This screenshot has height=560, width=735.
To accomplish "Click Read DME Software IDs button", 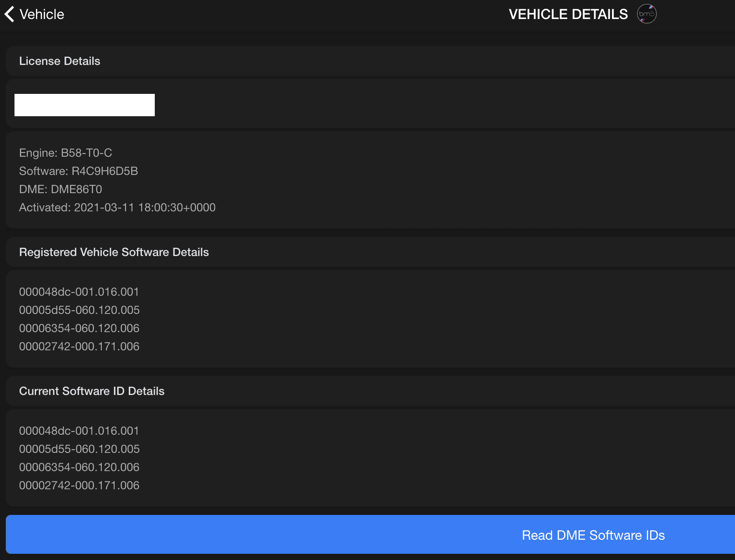I will coord(370,534).
